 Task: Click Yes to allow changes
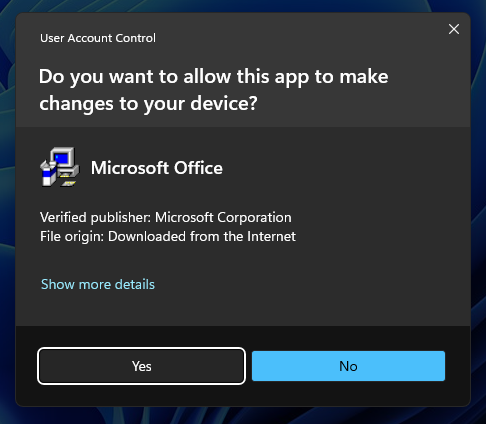[x=142, y=366]
